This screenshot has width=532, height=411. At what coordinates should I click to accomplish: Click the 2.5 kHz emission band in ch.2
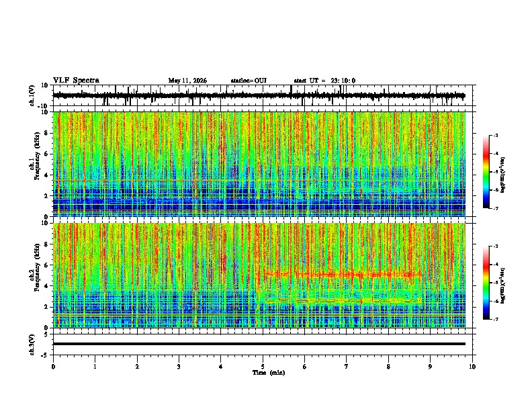[x=343, y=300]
